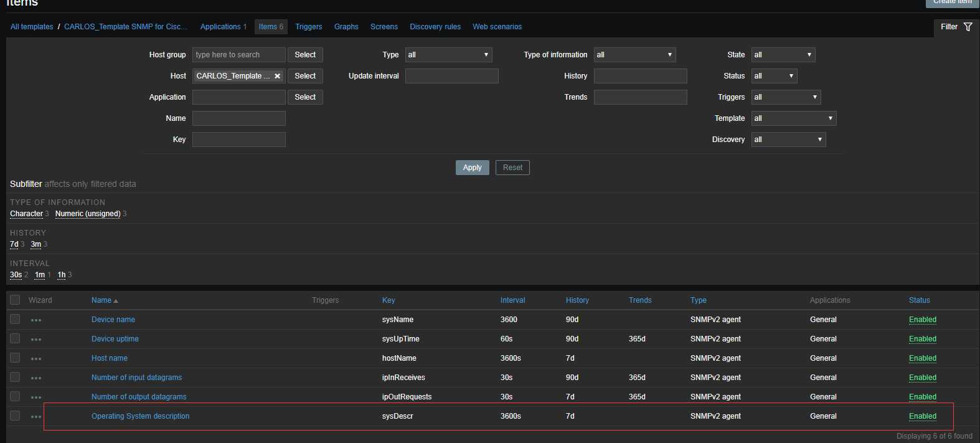Check the Number of input datagrams checkbox

[x=15, y=377]
